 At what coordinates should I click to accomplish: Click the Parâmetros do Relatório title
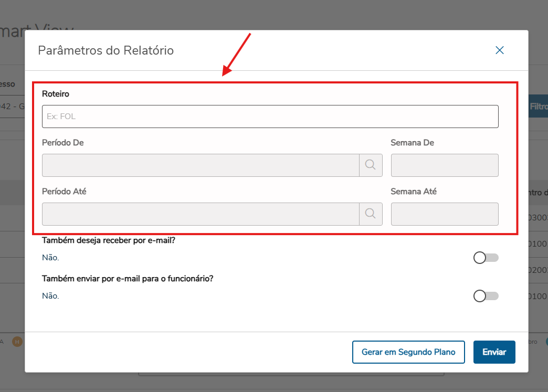[x=106, y=51]
